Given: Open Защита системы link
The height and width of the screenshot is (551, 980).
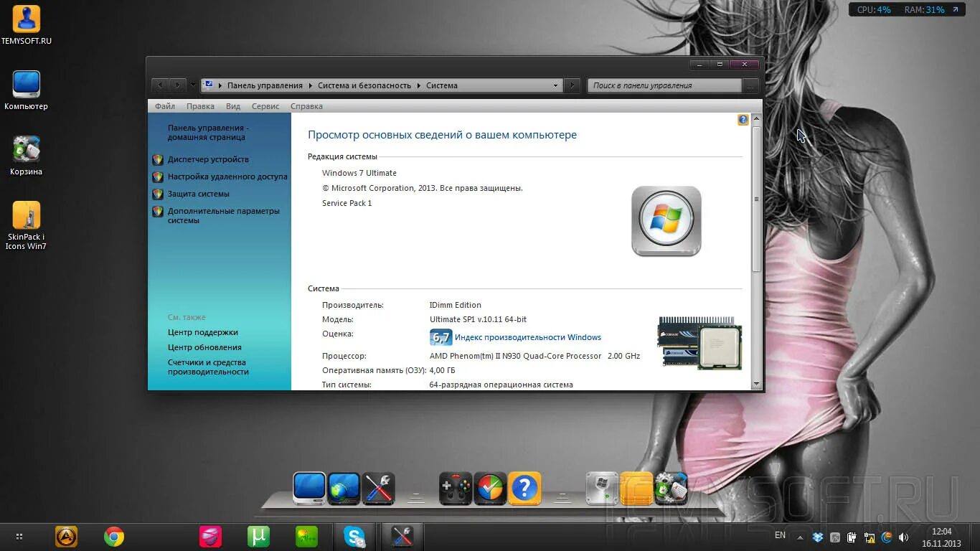Looking at the screenshot, I should click(199, 194).
